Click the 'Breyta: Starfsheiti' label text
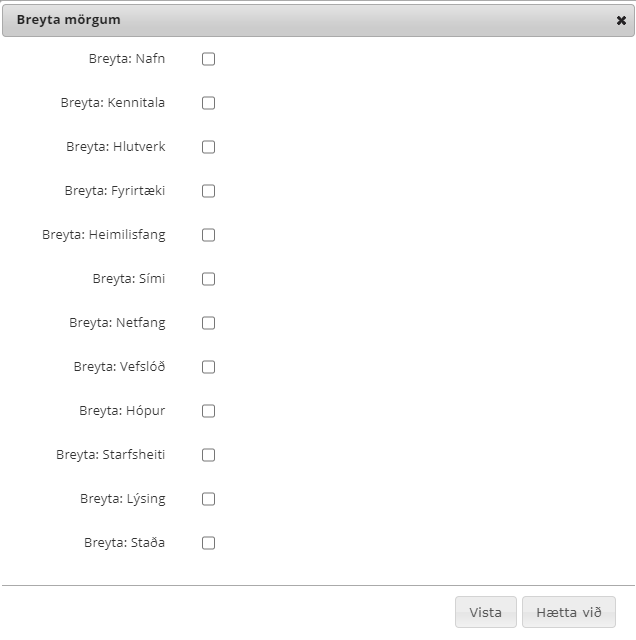Image resolution: width=636 pixels, height=640 pixels. click(x=111, y=455)
